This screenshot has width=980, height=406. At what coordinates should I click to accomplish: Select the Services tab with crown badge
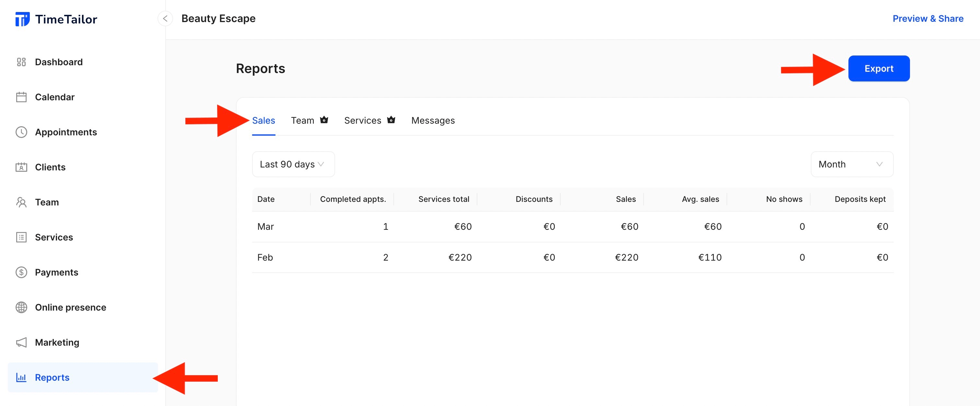[363, 120]
